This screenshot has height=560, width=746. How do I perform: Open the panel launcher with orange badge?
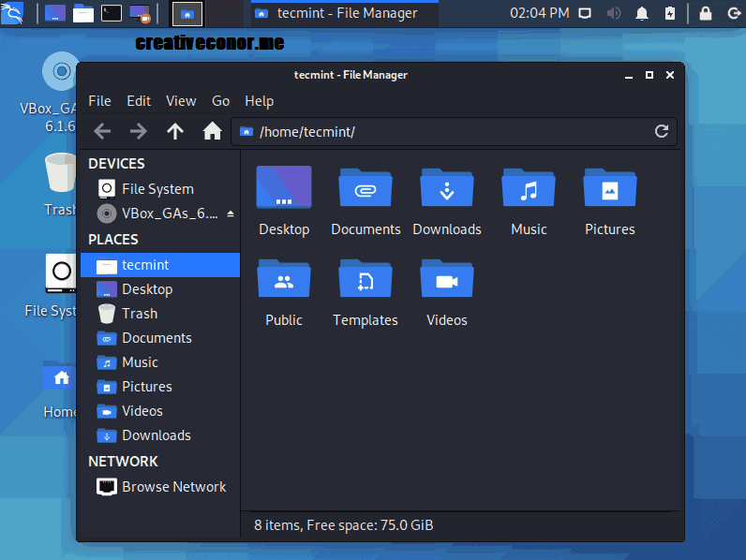(140, 14)
